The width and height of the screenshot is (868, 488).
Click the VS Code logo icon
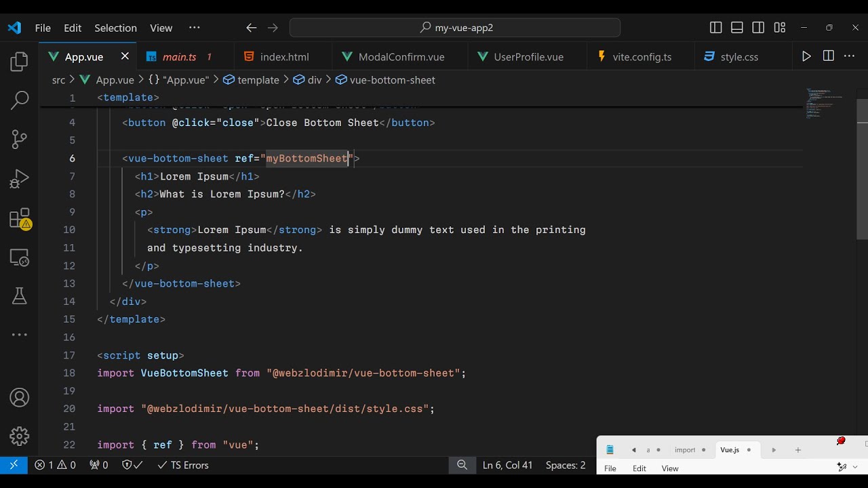pyautogui.click(x=14, y=28)
